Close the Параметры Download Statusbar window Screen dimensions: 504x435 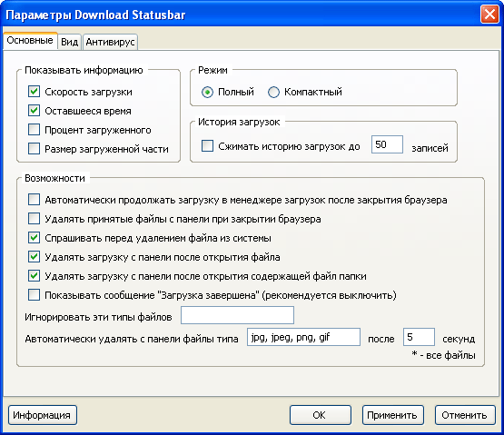pyautogui.click(x=489, y=15)
